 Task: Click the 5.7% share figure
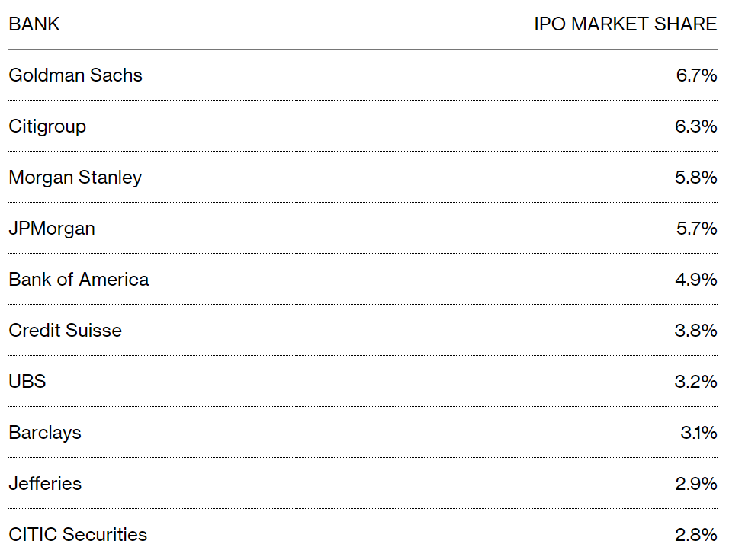[x=696, y=229]
